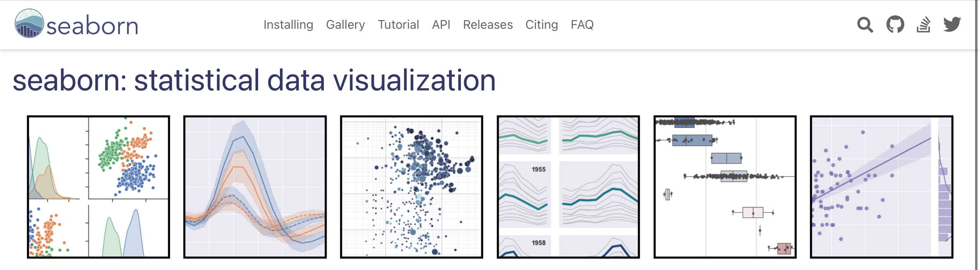Open the Tutorial navigation item
980x270 pixels.
398,25
